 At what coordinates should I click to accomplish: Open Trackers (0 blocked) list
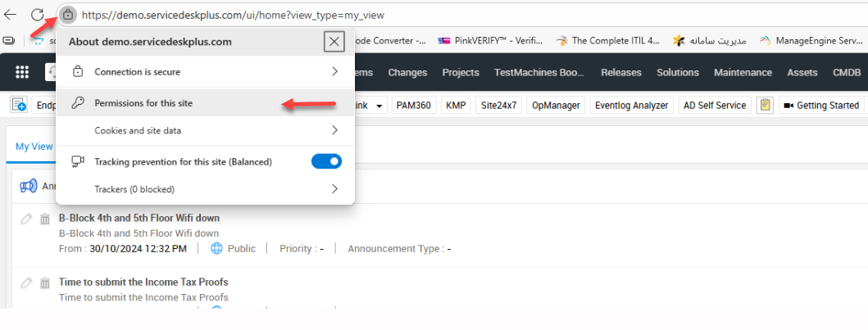coord(206,189)
